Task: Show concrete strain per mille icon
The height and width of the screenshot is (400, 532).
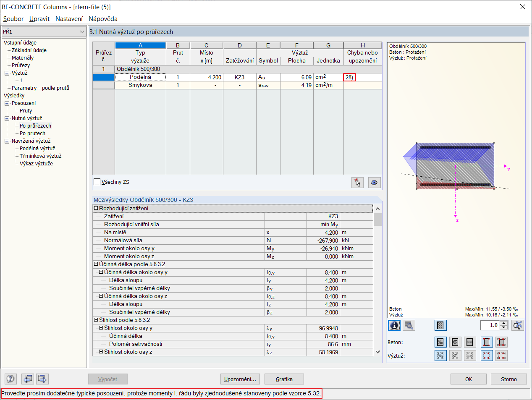Action: [x=440, y=342]
